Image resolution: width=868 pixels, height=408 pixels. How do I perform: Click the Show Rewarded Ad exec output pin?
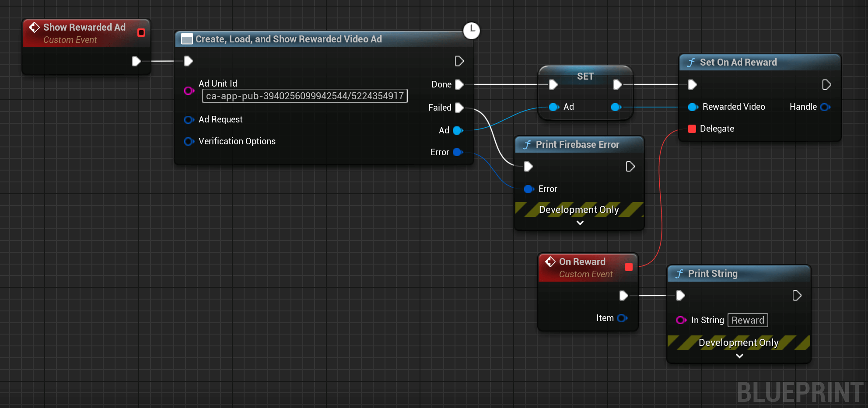pos(136,61)
